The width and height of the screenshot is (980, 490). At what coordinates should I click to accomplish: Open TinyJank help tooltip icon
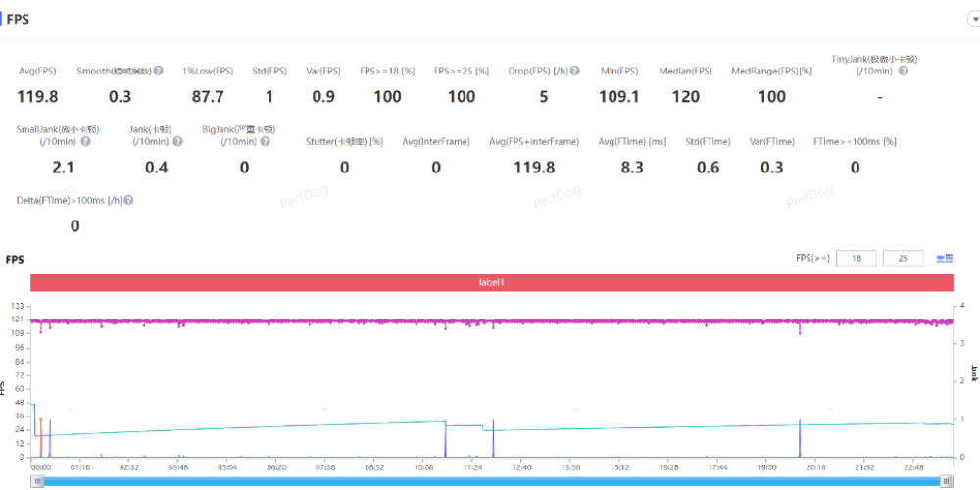[x=903, y=71]
